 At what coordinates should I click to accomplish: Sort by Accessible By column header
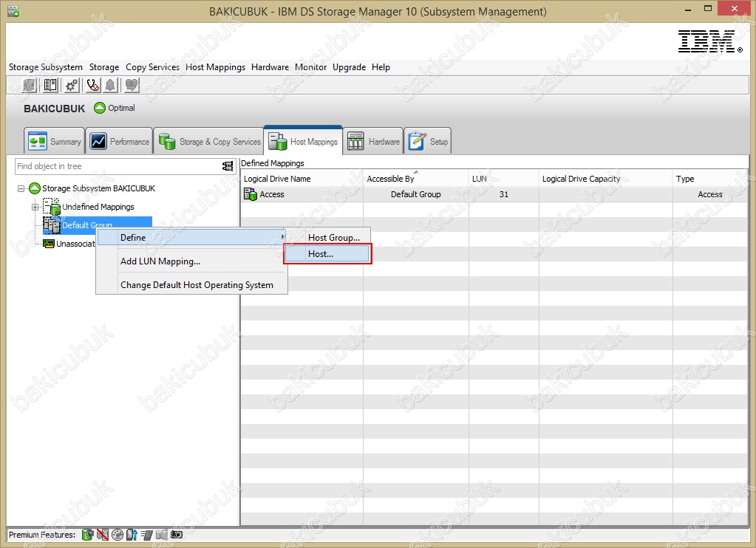point(416,179)
